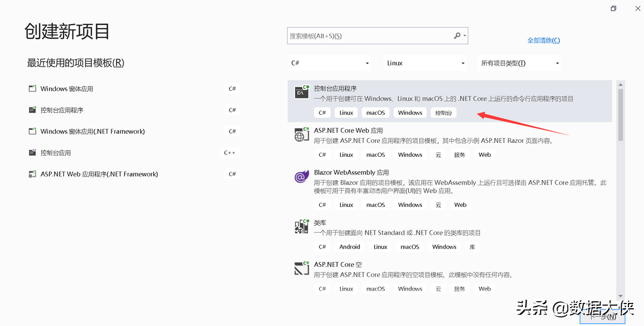Click 全部清除 clear all filters link
This screenshot has height=326, width=644.
[544, 40]
